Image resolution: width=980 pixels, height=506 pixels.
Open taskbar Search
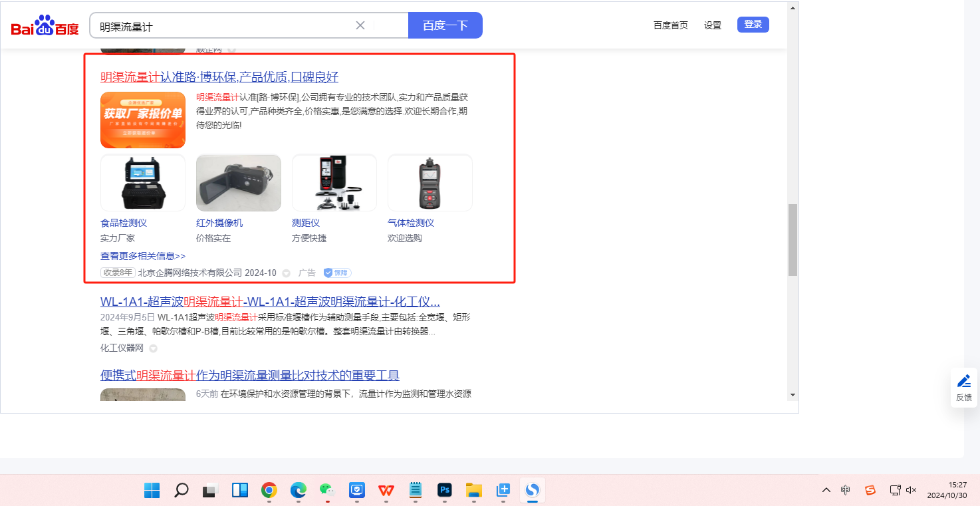tap(181, 491)
